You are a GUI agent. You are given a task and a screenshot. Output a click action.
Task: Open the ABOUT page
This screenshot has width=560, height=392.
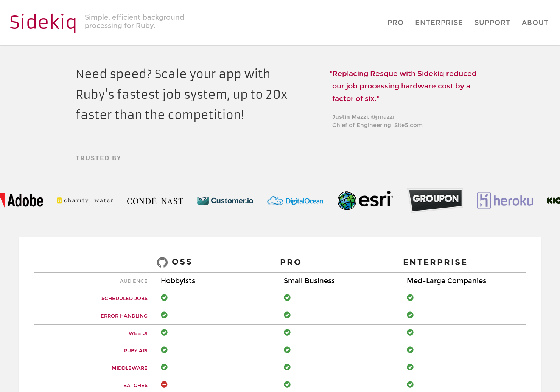535,23
